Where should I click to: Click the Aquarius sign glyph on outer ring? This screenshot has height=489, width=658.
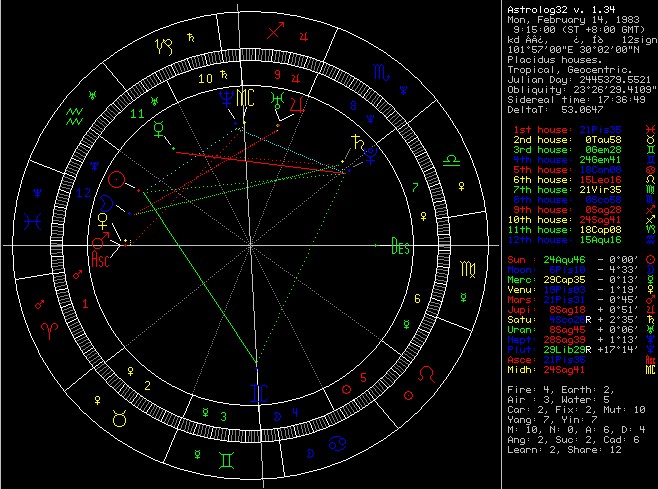click(x=72, y=116)
